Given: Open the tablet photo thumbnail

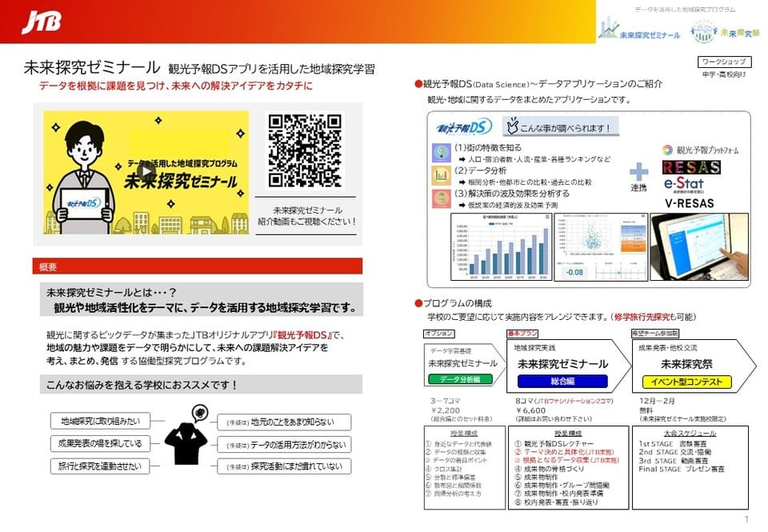Looking at the screenshot, I should (699, 247).
